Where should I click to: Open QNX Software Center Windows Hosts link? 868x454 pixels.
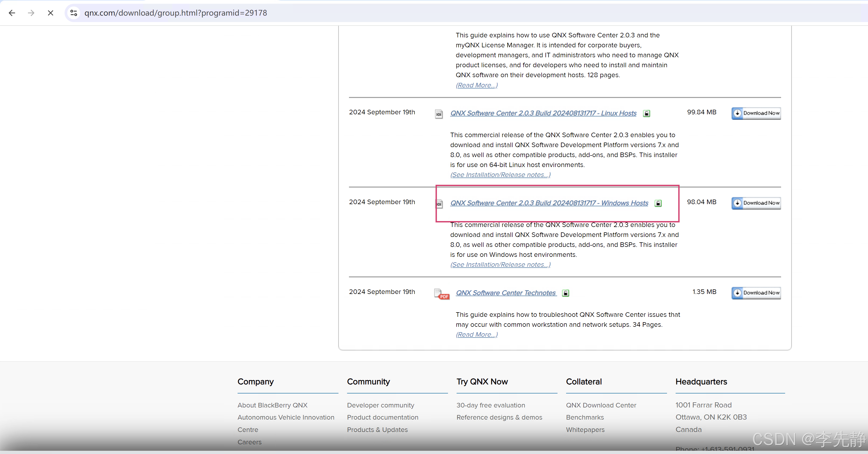click(x=549, y=203)
